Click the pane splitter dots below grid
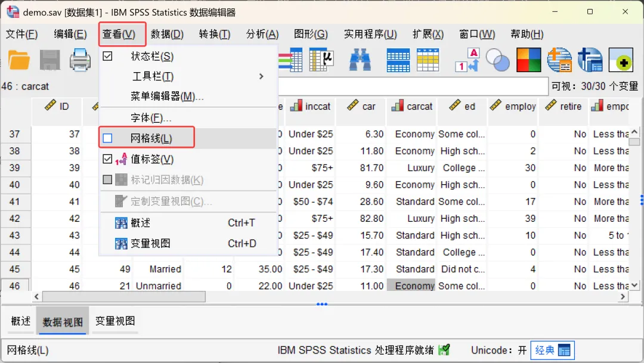This screenshot has height=363, width=644. point(321,304)
